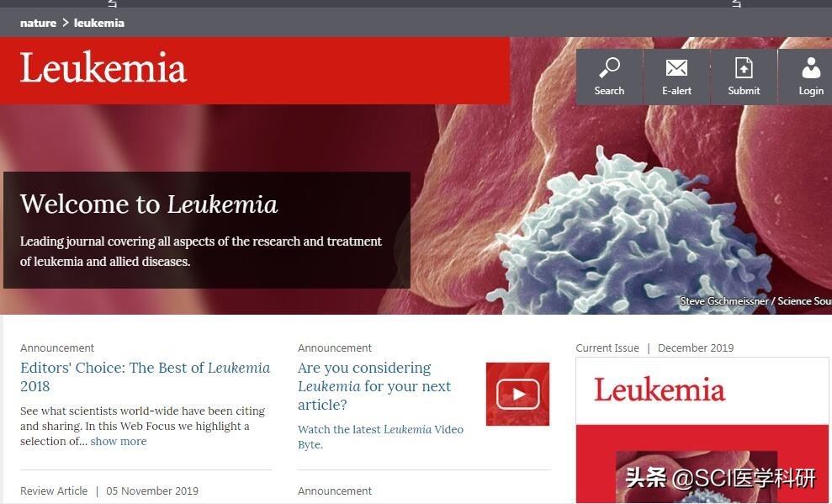
Task: Open Watch the latest Leukemia Video Byte
Action: pos(380,437)
